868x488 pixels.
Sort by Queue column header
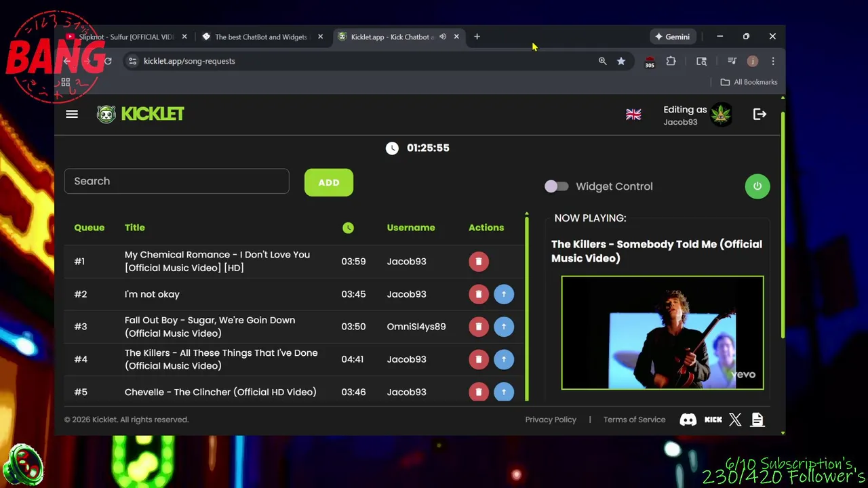tap(90, 228)
